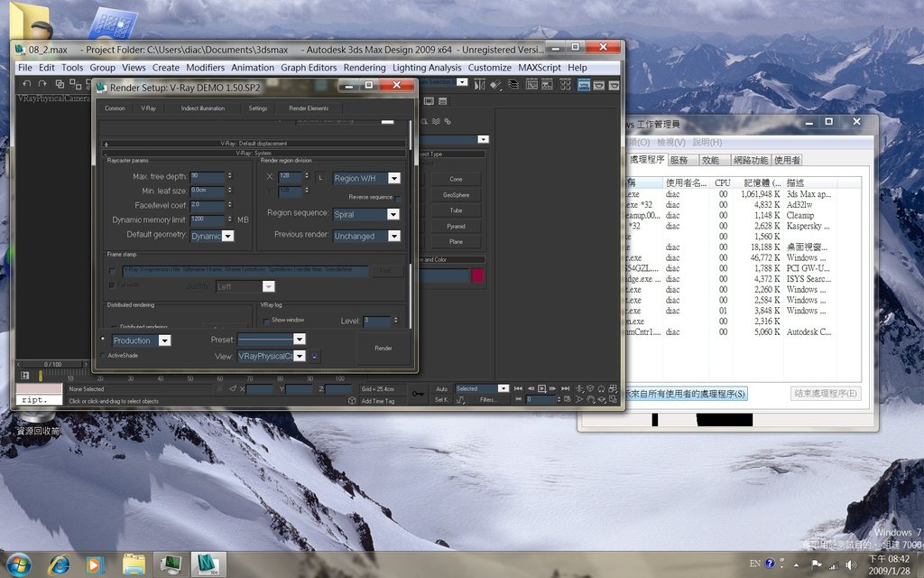Viewport: 924px width, 578px height.
Task: Click the time slider showing 0 / 100
Action: [x=53, y=365]
